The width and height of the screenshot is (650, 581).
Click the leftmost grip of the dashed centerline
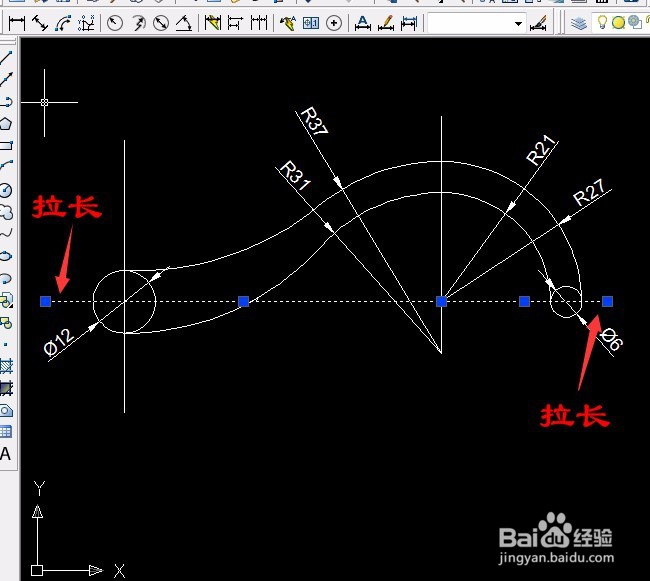click(46, 301)
